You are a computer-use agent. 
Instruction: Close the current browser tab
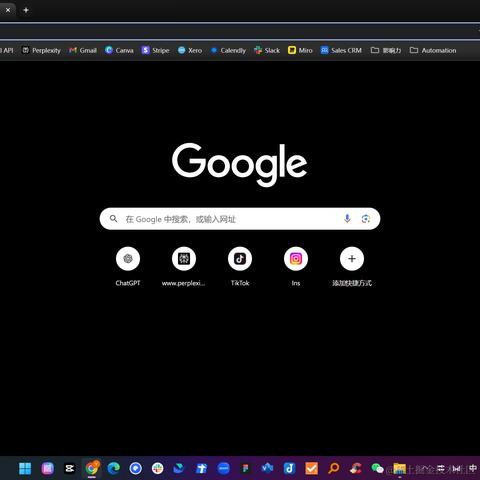pos(8,10)
